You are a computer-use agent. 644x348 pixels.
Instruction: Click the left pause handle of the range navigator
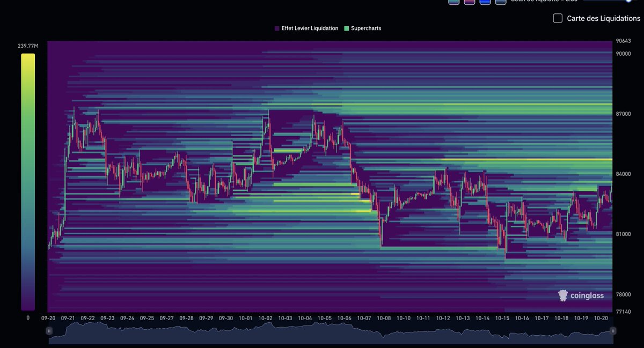point(49,331)
